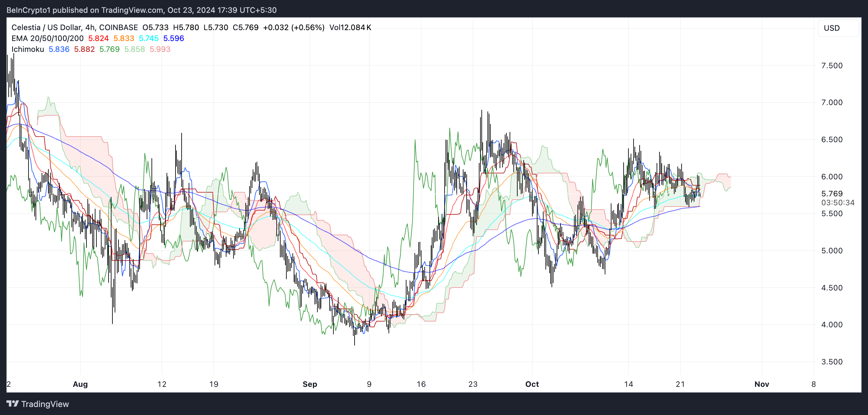The width and height of the screenshot is (868, 415).
Task: Select the EMA 20/50/100/200 indicator legend
Action: 47,38
